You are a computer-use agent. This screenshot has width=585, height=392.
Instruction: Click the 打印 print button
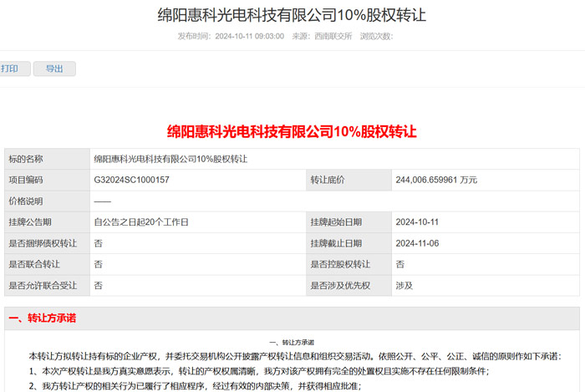pos(13,69)
